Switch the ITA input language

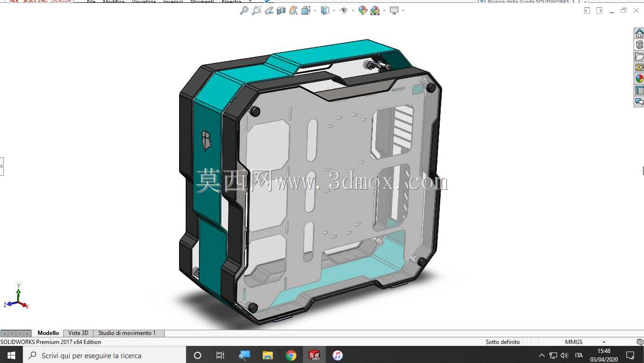click(x=579, y=355)
